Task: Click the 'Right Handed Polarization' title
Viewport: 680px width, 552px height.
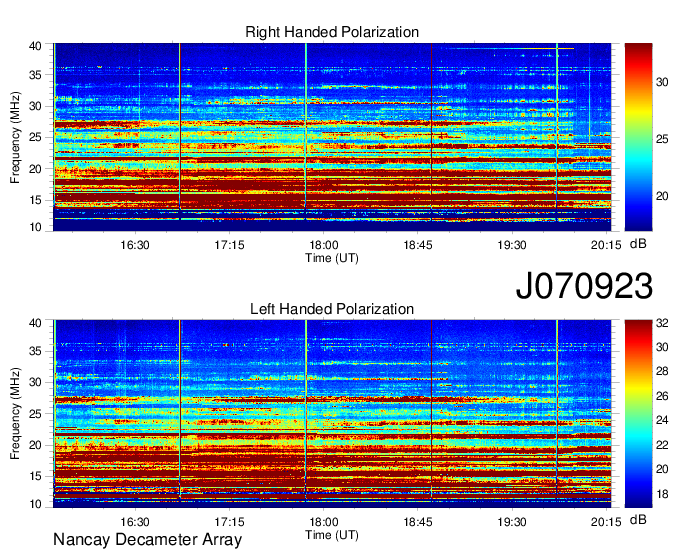Action: click(332, 32)
